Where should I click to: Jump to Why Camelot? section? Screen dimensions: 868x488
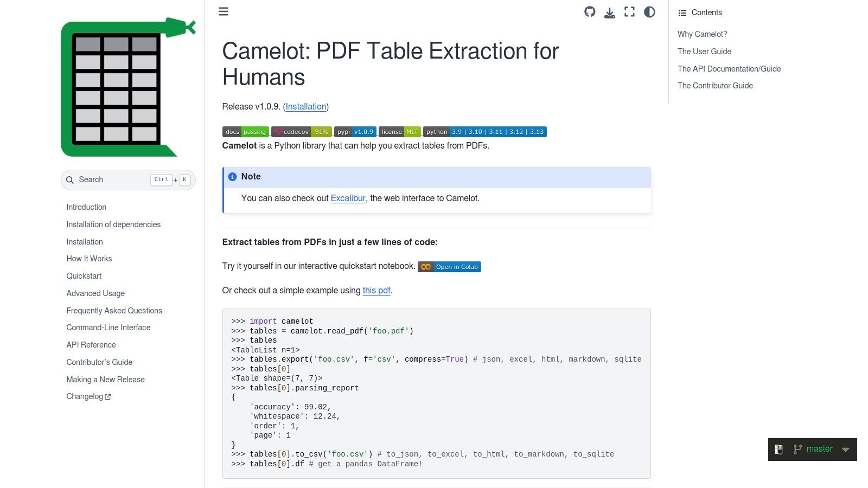click(702, 34)
